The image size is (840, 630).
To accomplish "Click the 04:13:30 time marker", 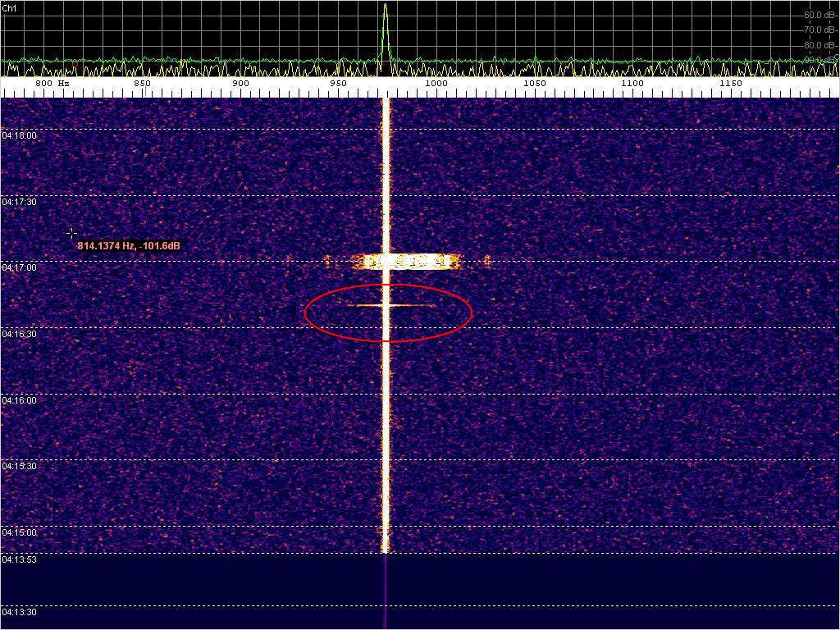I will pyautogui.click(x=20, y=612).
